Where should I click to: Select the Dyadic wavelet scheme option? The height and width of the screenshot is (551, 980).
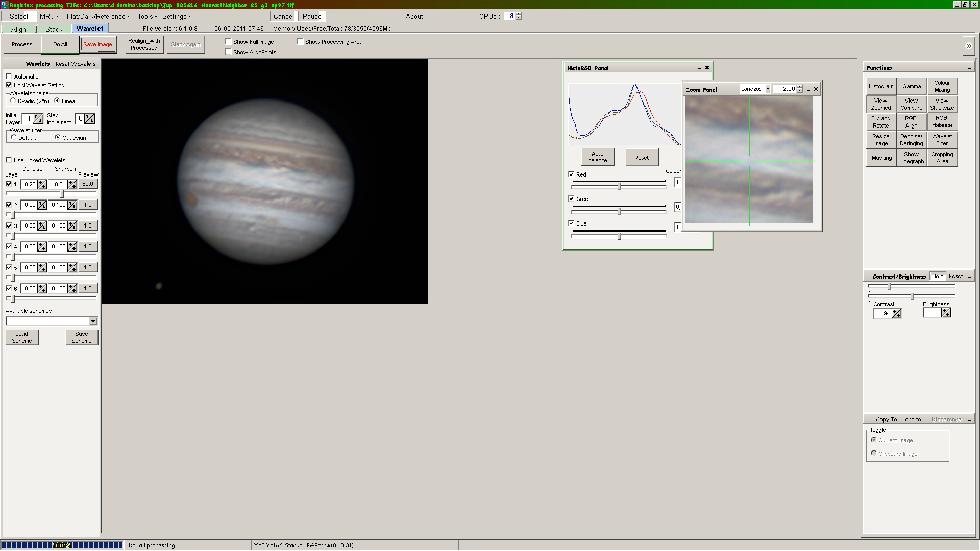pyautogui.click(x=13, y=101)
